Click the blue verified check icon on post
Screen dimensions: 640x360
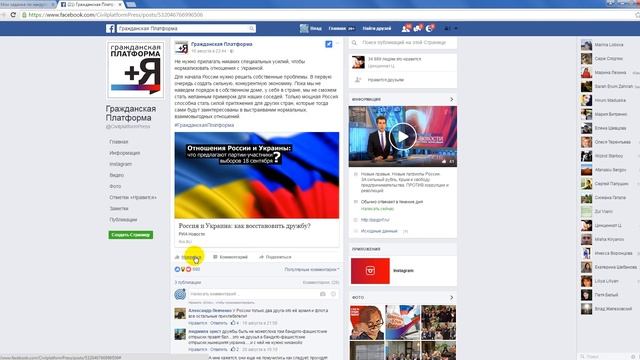click(x=329, y=44)
